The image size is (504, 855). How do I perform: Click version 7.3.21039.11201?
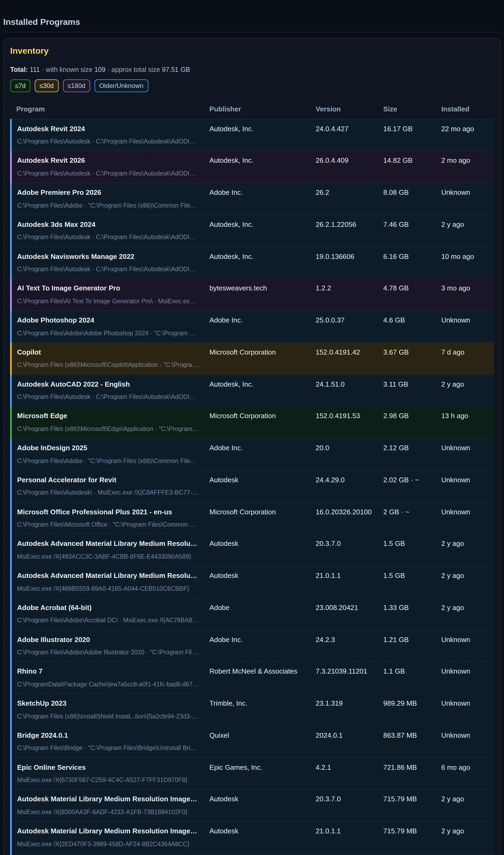click(x=341, y=671)
